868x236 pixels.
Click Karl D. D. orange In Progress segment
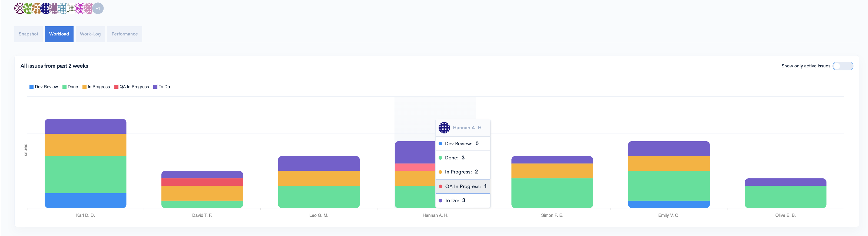pyautogui.click(x=86, y=145)
